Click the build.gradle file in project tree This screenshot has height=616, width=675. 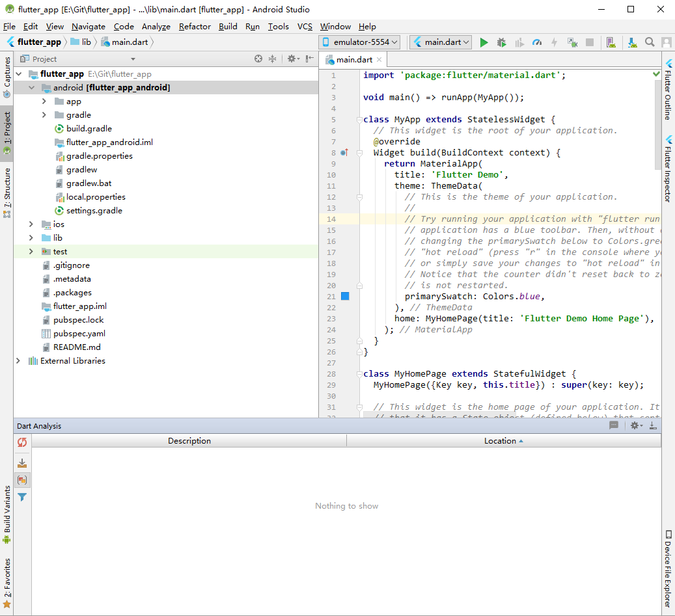pos(89,129)
